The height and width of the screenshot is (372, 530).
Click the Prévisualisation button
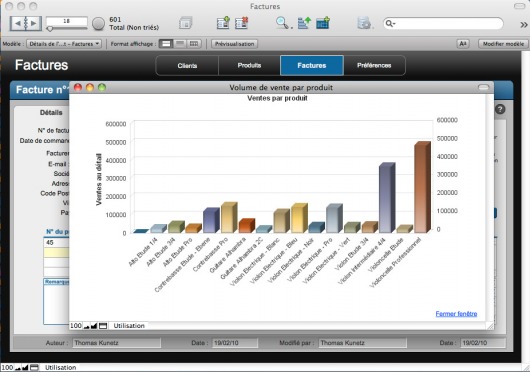235,44
